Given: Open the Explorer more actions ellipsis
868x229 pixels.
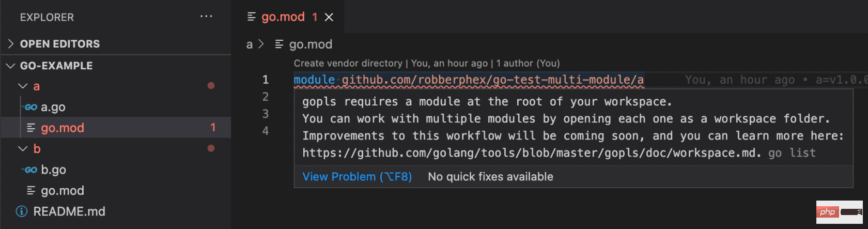Looking at the screenshot, I should 206,17.
